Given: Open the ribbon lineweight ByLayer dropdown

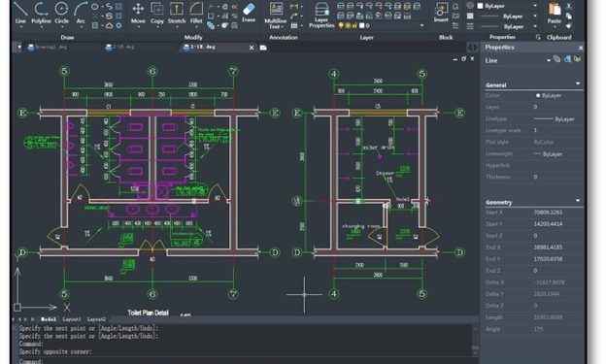Looking at the screenshot, I should [535, 26].
